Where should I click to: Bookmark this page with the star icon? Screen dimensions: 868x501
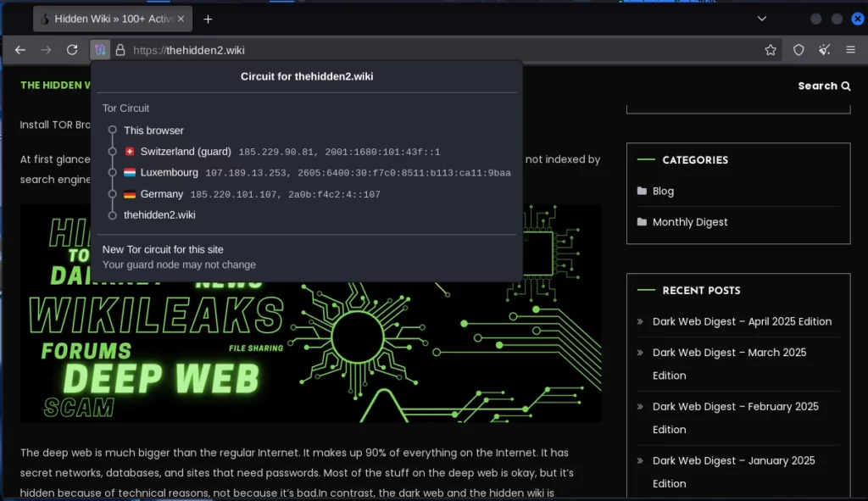770,50
